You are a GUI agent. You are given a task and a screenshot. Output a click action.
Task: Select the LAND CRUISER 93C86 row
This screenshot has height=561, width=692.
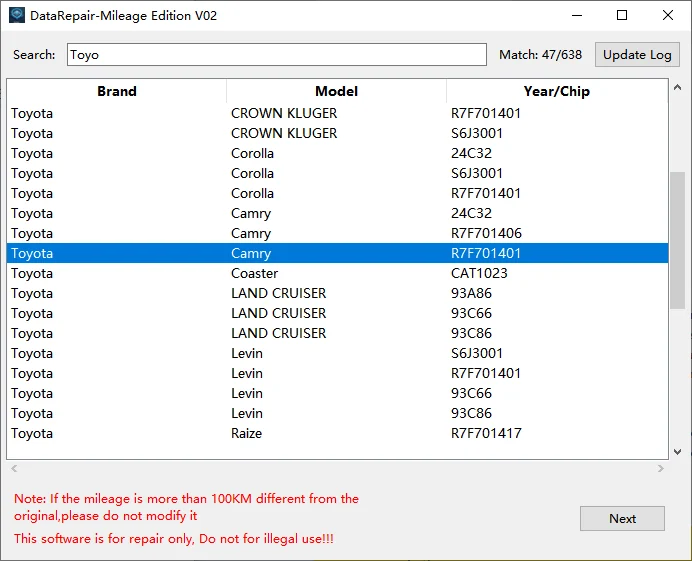point(337,333)
